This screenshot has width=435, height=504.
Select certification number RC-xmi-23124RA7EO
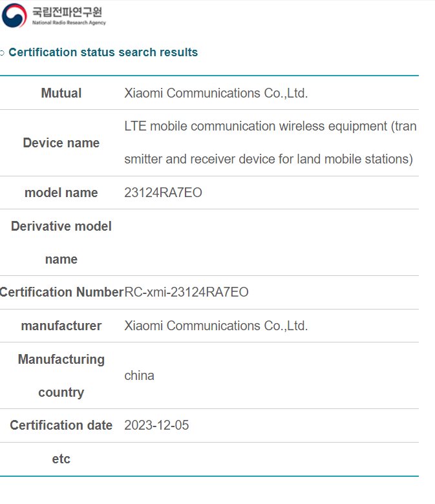click(186, 292)
